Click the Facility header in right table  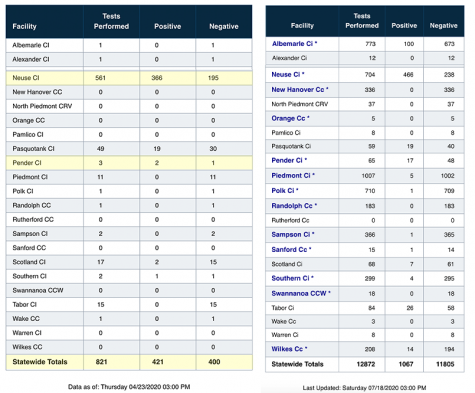click(x=302, y=26)
